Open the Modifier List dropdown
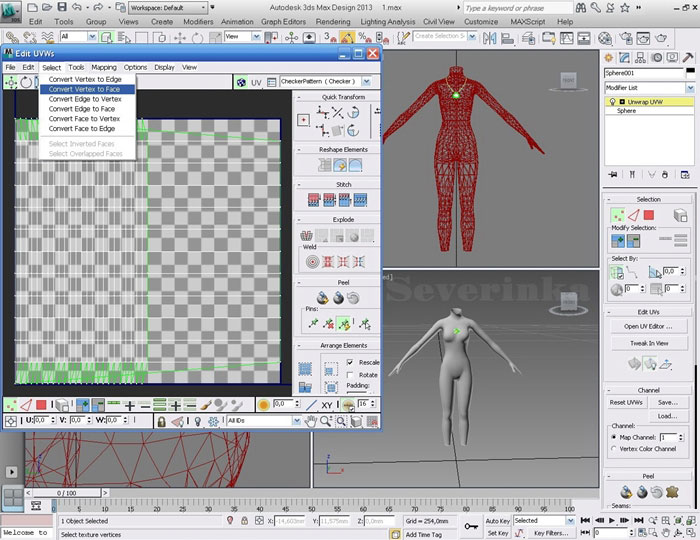The height and width of the screenshot is (540, 700). [690, 88]
